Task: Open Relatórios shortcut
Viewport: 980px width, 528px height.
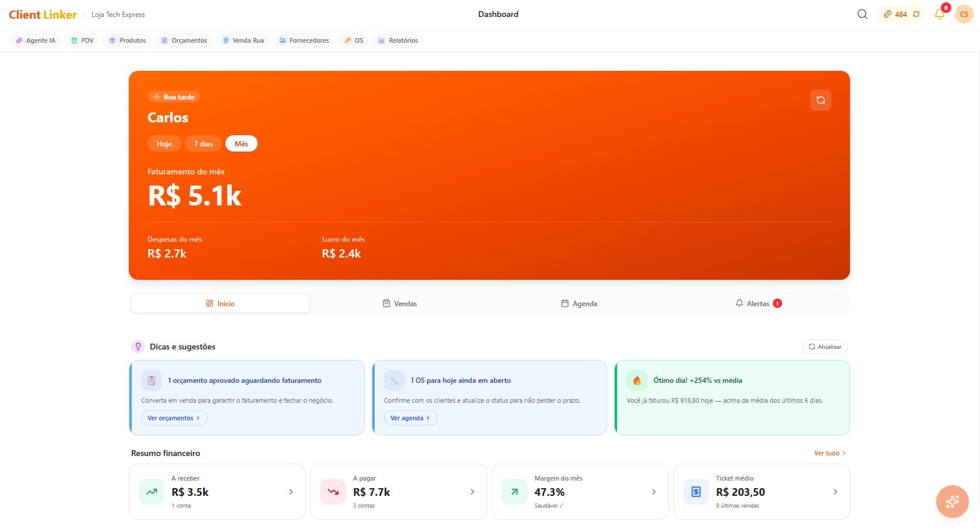Action: [398, 40]
